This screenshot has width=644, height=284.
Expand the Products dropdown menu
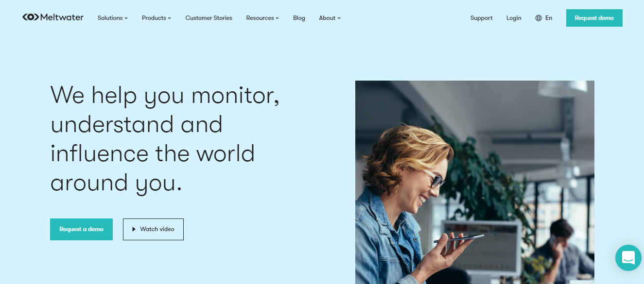point(157,18)
